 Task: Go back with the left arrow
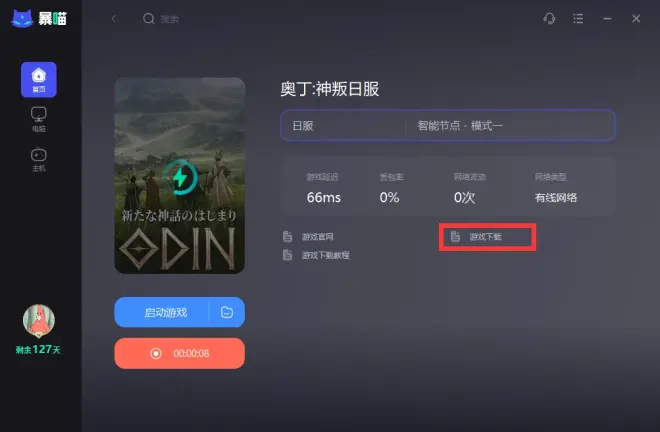[x=113, y=19]
